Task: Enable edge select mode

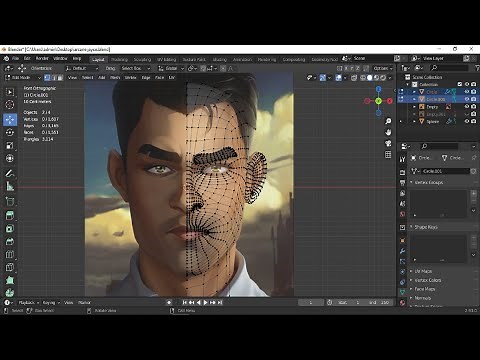Action: coord(54,77)
